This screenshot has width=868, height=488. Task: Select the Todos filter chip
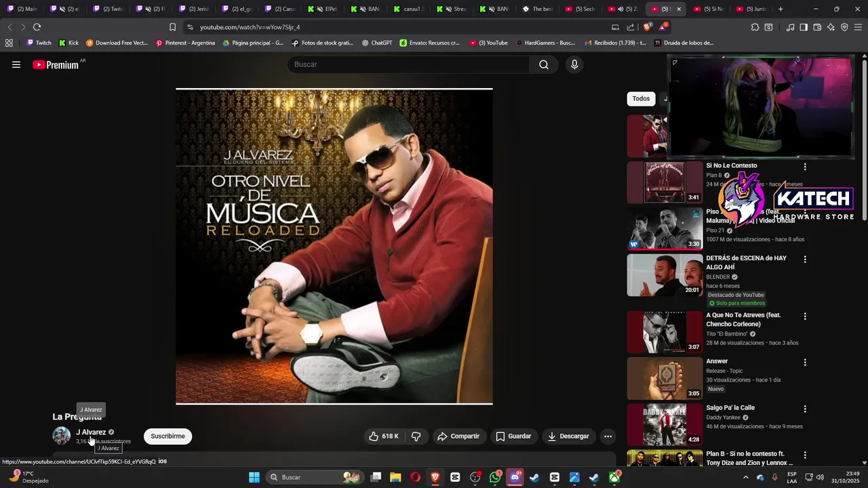click(641, 99)
